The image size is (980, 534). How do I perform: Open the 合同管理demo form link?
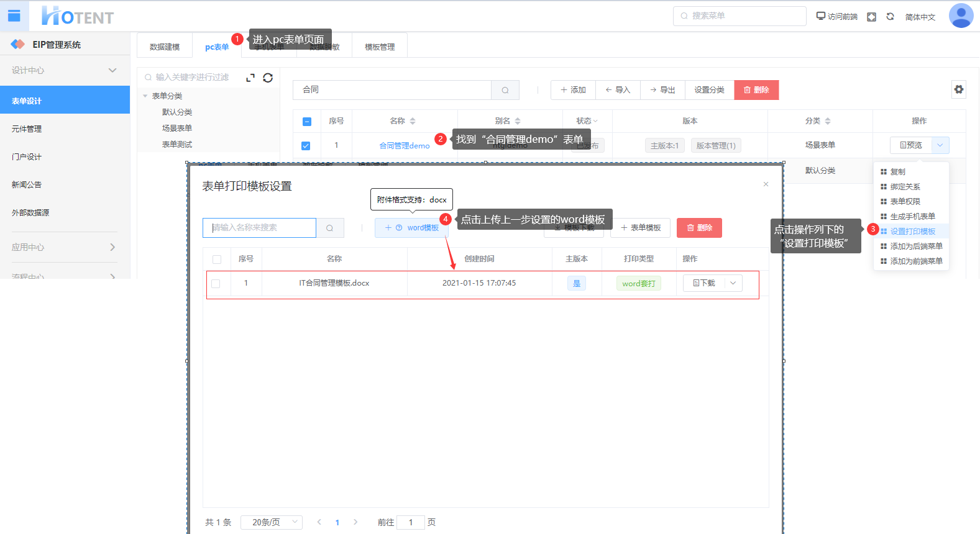point(404,146)
